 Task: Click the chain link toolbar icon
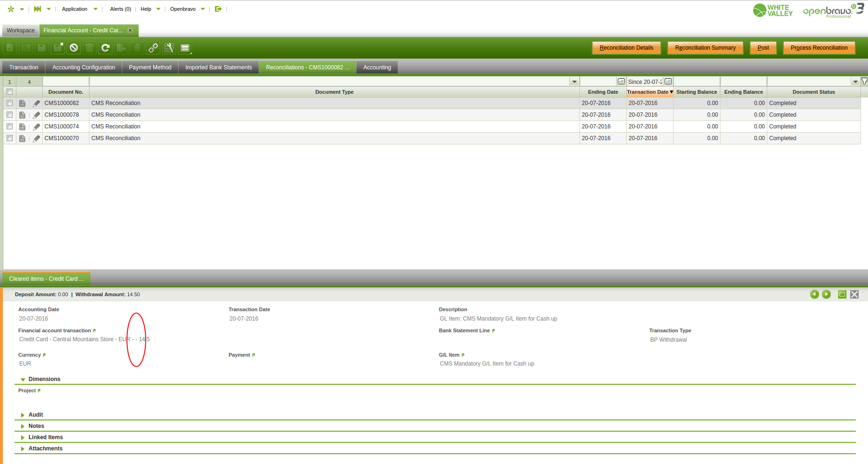(153, 48)
